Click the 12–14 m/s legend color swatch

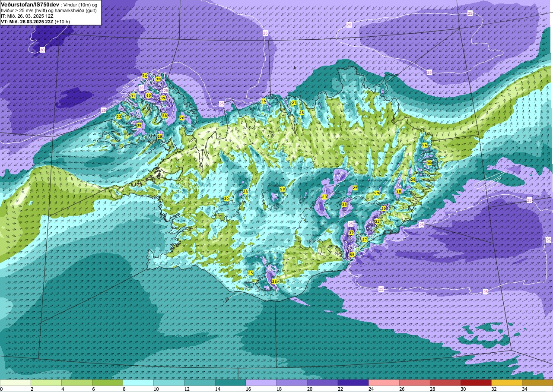pyautogui.click(x=200, y=383)
